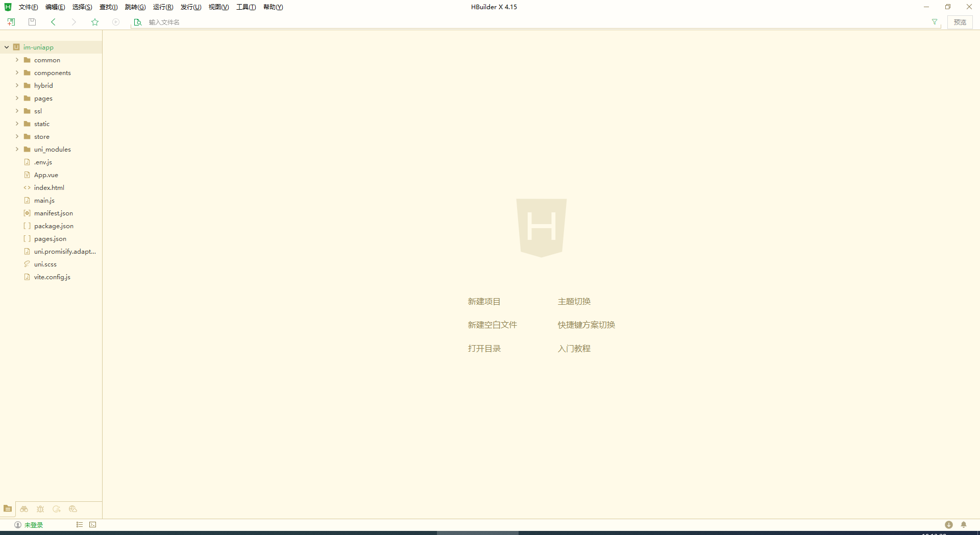The height and width of the screenshot is (535, 980).
Task: Open the 查找(I) menu
Action: tap(108, 7)
